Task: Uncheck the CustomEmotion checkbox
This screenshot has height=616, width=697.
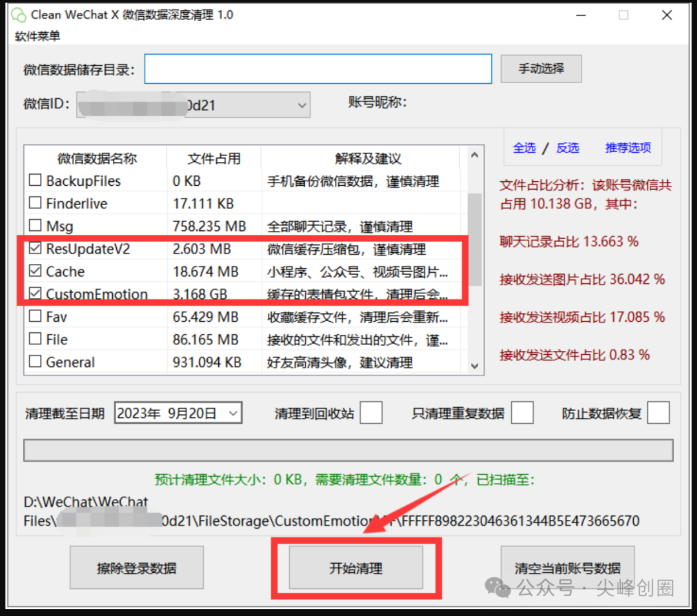Action: 35,293
